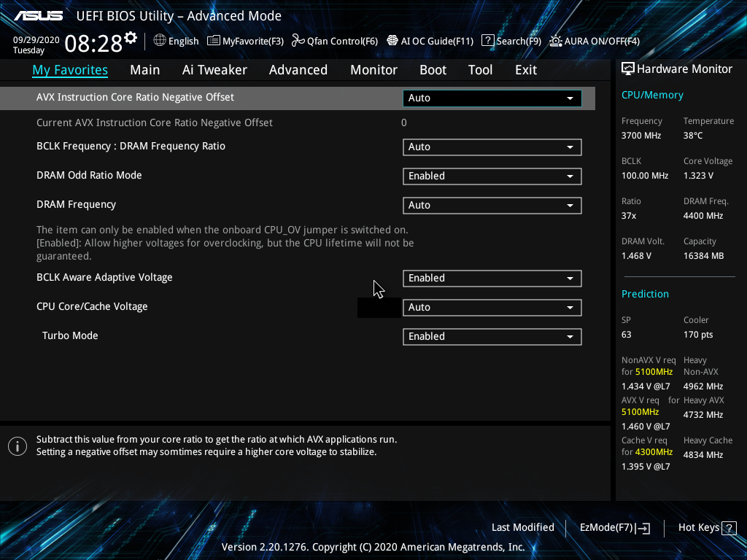Click the ASUS logo
This screenshot has height=560, width=747.
point(39,16)
